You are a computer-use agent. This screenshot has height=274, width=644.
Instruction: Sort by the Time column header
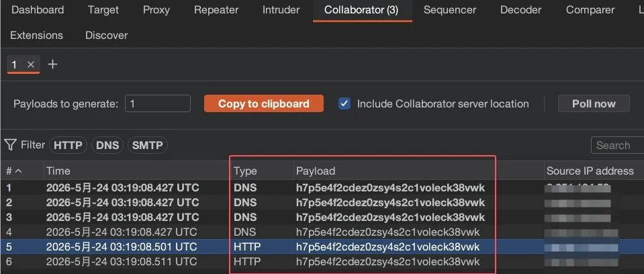[x=138, y=171]
